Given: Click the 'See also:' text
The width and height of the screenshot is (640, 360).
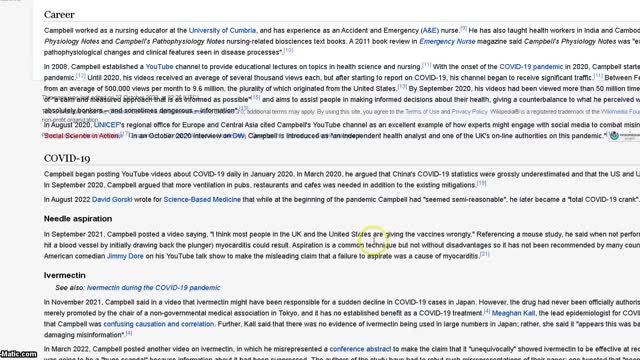Looking at the screenshot, I should (70, 288).
